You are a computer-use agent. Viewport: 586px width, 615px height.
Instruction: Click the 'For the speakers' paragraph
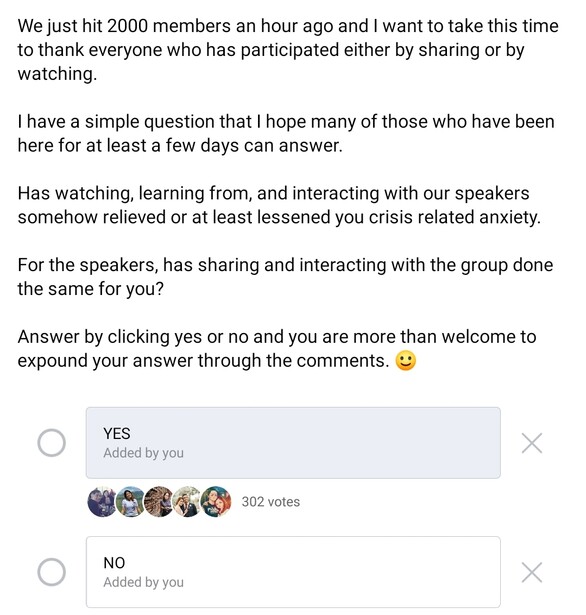(x=285, y=277)
